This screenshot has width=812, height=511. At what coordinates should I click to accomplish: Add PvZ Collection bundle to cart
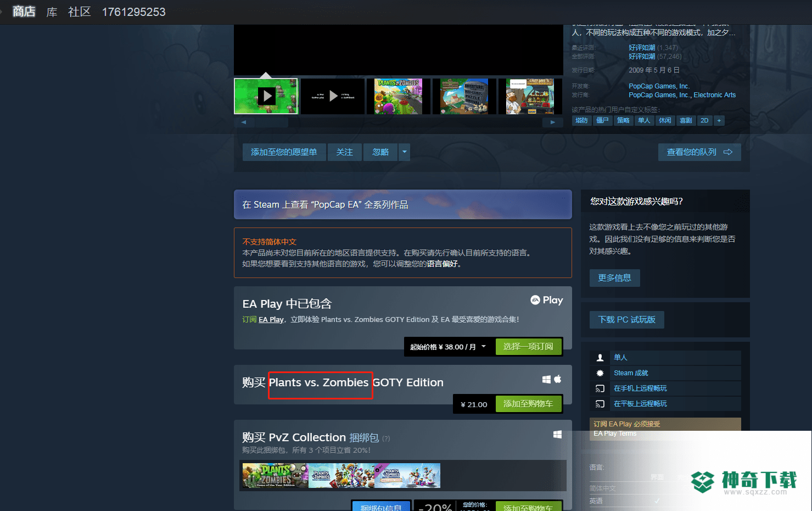pyautogui.click(x=528, y=507)
